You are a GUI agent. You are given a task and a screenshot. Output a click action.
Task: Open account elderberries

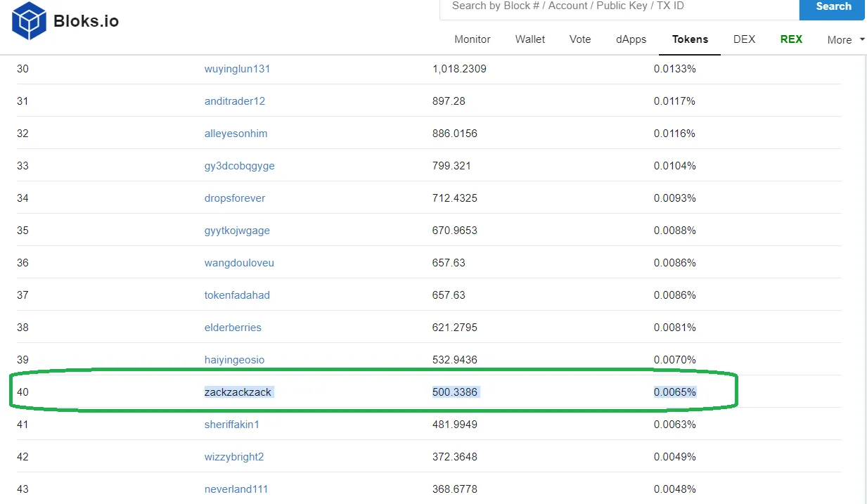pyautogui.click(x=233, y=328)
